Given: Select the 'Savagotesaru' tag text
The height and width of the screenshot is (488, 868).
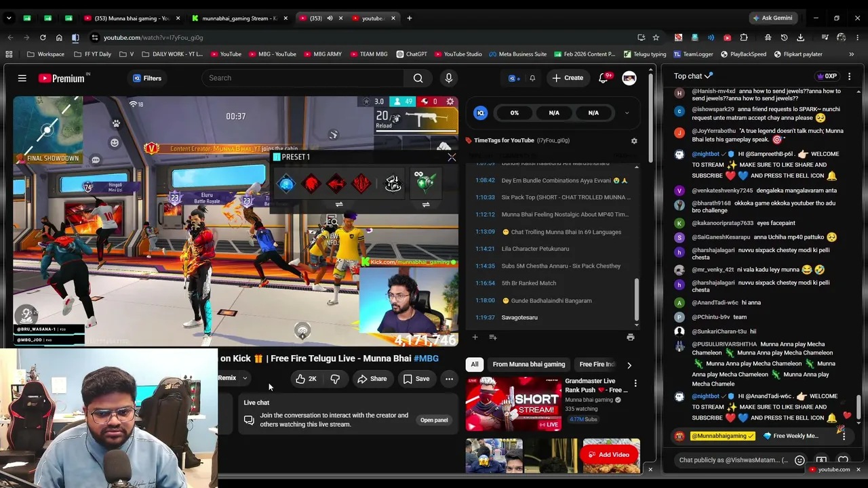Looking at the screenshot, I should coord(519,317).
